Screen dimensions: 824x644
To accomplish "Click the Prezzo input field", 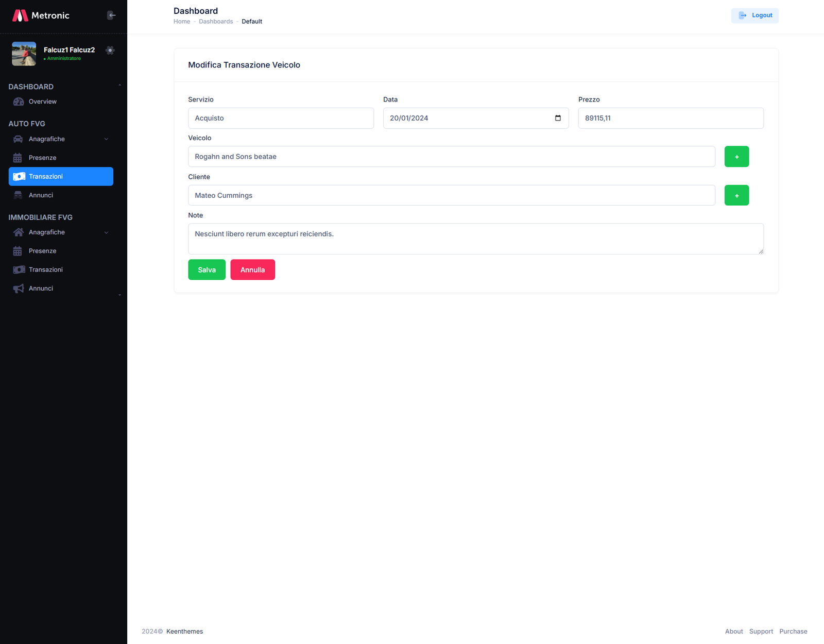I will click(671, 118).
